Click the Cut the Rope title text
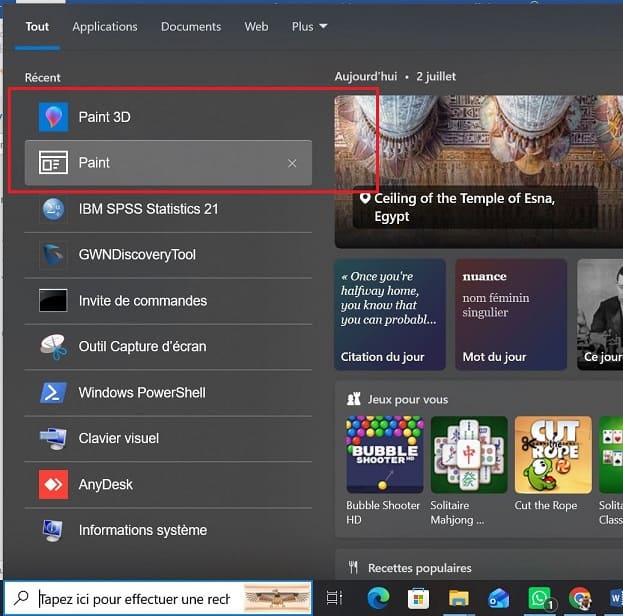623x616 pixels. coord(546,506)
